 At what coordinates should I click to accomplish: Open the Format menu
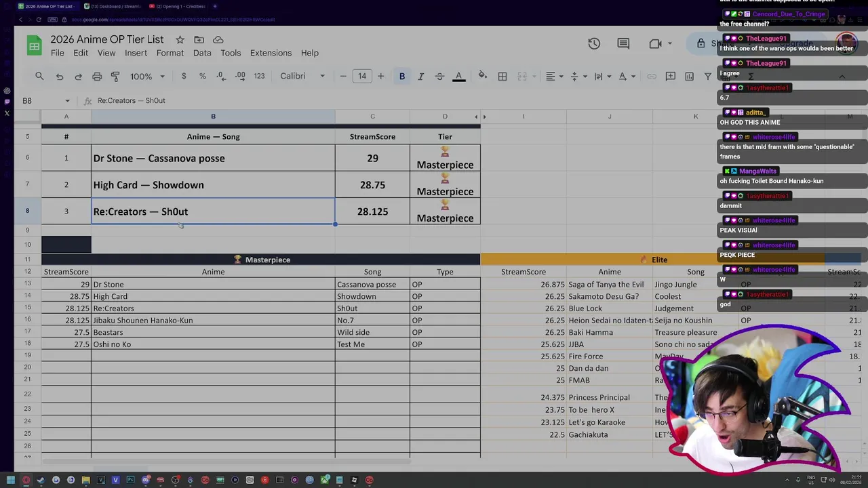point(170,53)
